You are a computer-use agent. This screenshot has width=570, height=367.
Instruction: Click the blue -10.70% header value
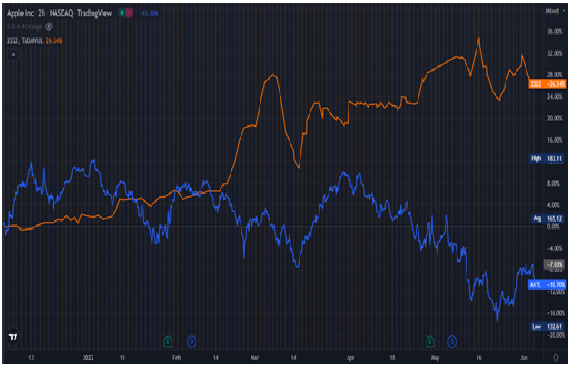coord(149,13)
